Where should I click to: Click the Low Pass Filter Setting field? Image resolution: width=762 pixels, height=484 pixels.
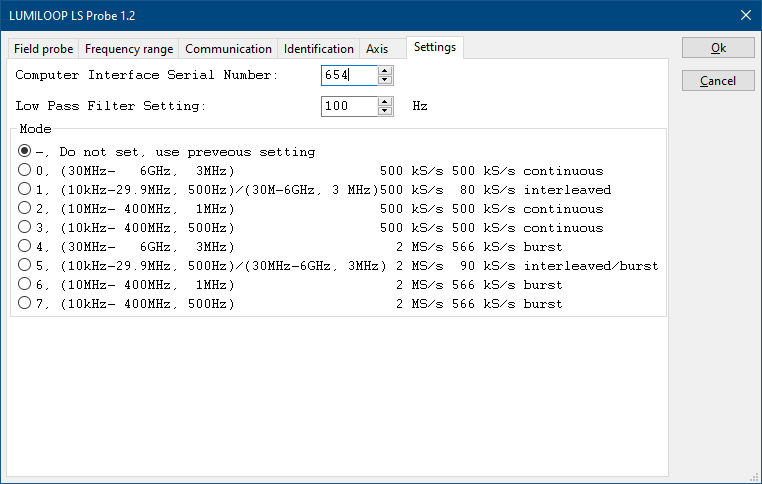(x=349, y=106)
